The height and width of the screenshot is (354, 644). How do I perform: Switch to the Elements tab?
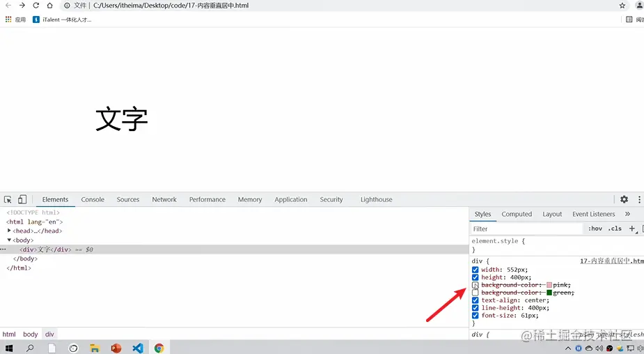point(55,199)
